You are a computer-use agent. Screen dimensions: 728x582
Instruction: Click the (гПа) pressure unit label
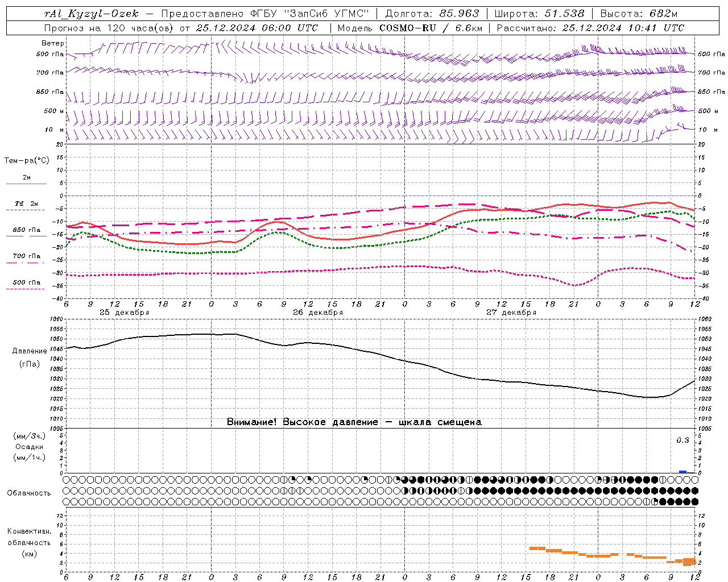tap(29, 364)
